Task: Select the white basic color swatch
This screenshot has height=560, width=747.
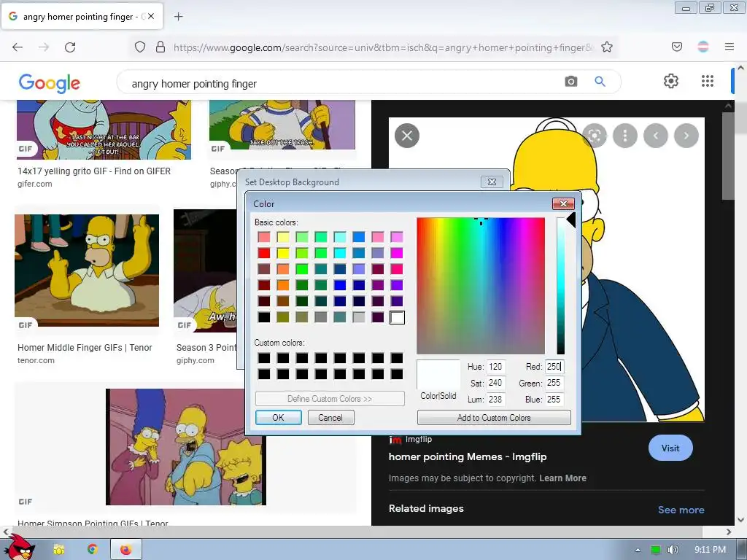Action: 397,317
